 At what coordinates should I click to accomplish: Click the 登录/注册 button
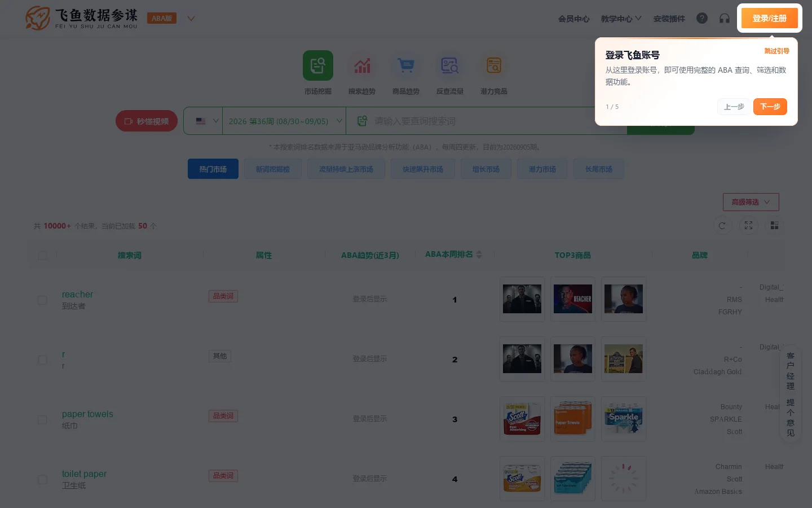769,18
